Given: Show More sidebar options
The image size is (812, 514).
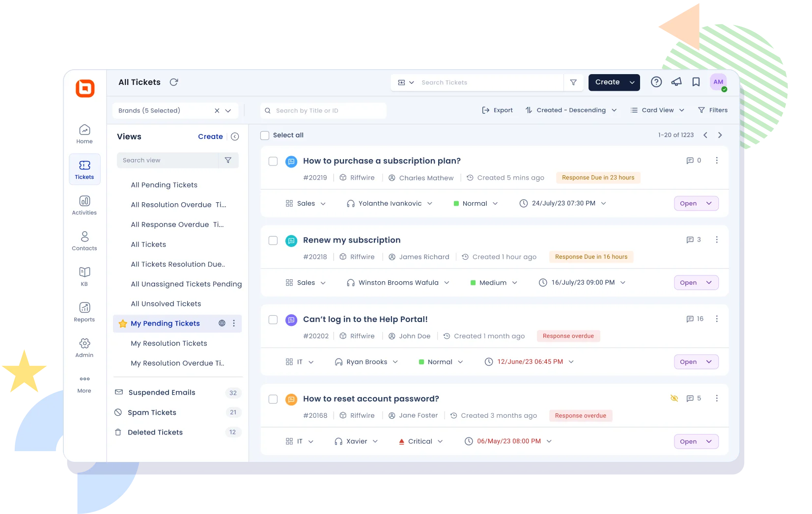Looking at the screenshot, I should coord(84,384).
